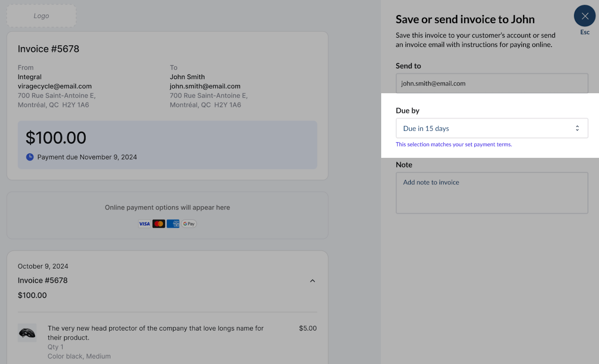Click the helmet product image
599x364 pixels.
point(27,333)
